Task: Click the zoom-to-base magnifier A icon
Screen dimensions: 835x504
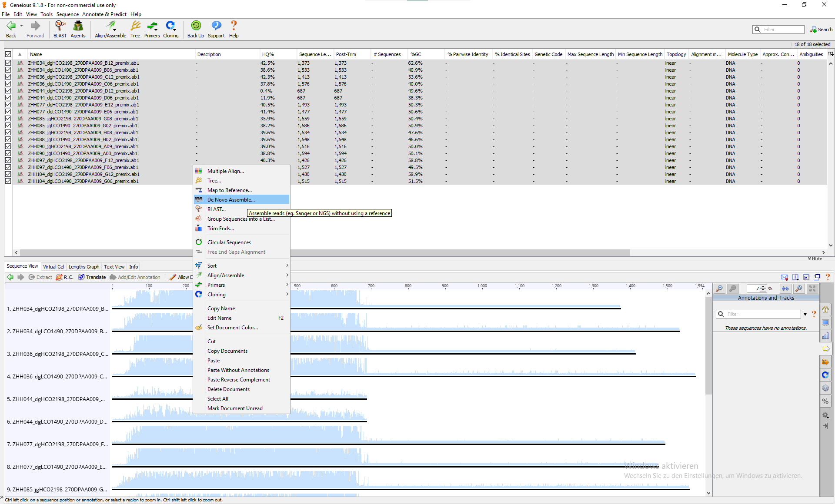Action: (798, 288)
